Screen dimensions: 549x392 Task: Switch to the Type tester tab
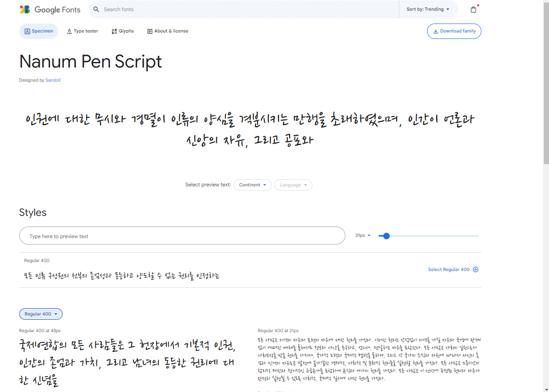click(x=83, y=31)
